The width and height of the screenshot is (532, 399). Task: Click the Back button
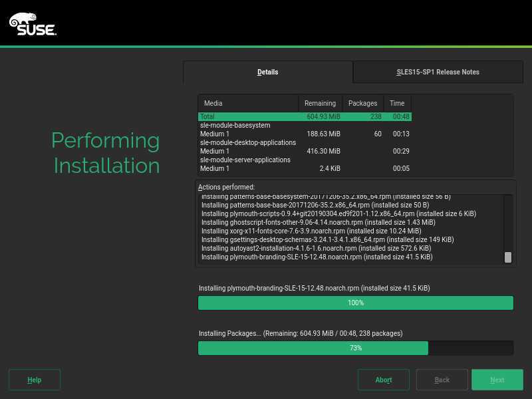(442, 380)
